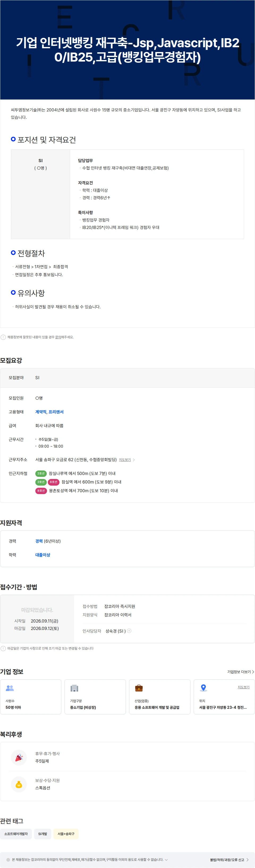Click the info icon beside the 마감일 notice
The width and height of the screenshot is (255, 868).
pyautogui.click(x=3, y=648)
